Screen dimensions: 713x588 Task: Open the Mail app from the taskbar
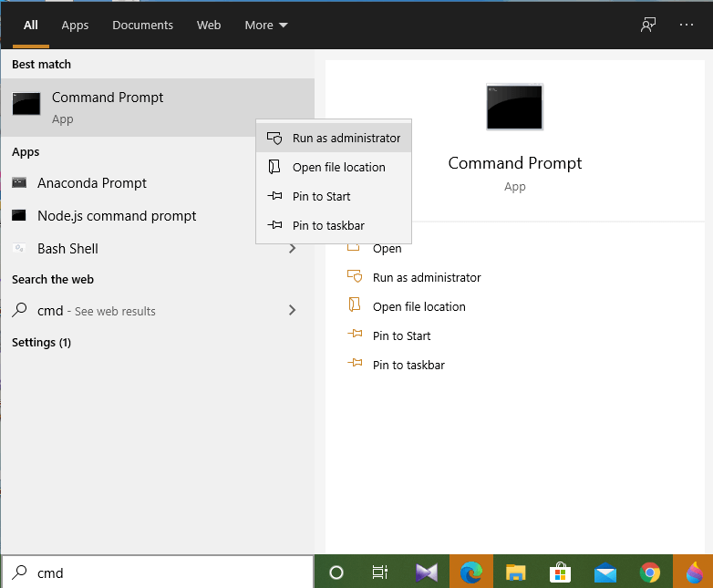tap(604, 573)
